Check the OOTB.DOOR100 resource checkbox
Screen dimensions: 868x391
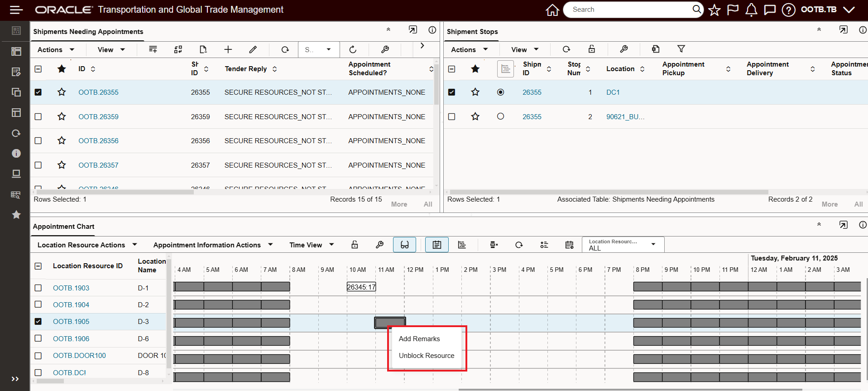pos(38,356)
